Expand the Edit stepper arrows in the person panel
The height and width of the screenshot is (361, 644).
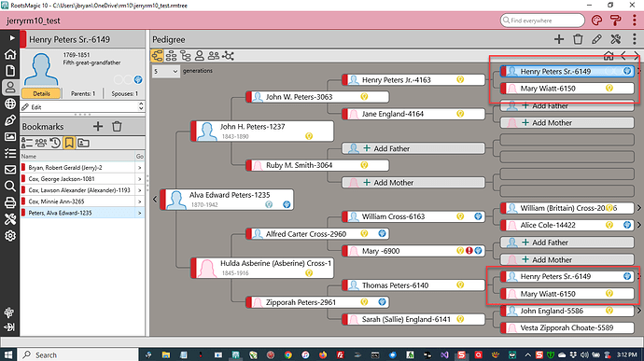[141, 106]
